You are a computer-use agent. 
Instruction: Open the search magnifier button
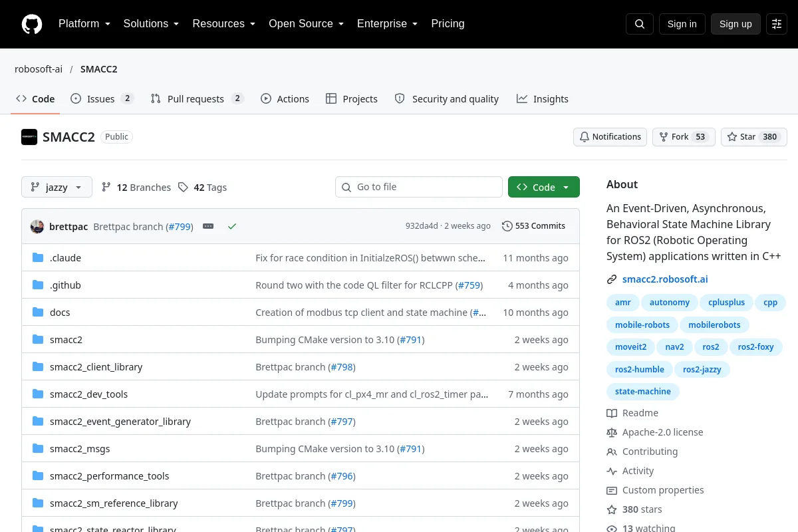click(640, 24)
